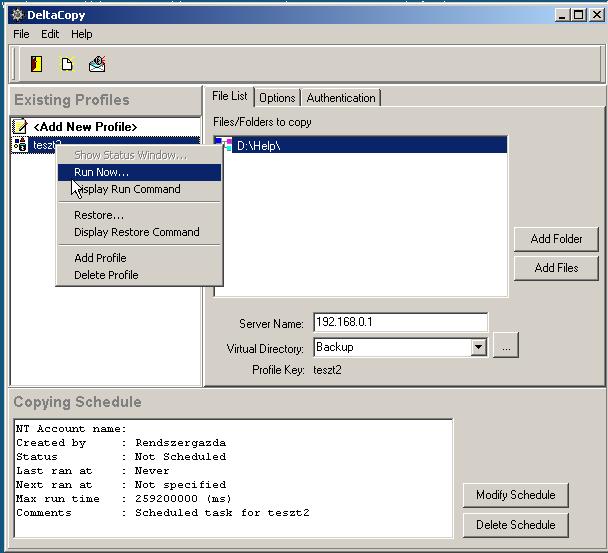This screenshot has height=553, width=608.
Task: Click Add Profile in the context menu
Action: click(140, 258)
